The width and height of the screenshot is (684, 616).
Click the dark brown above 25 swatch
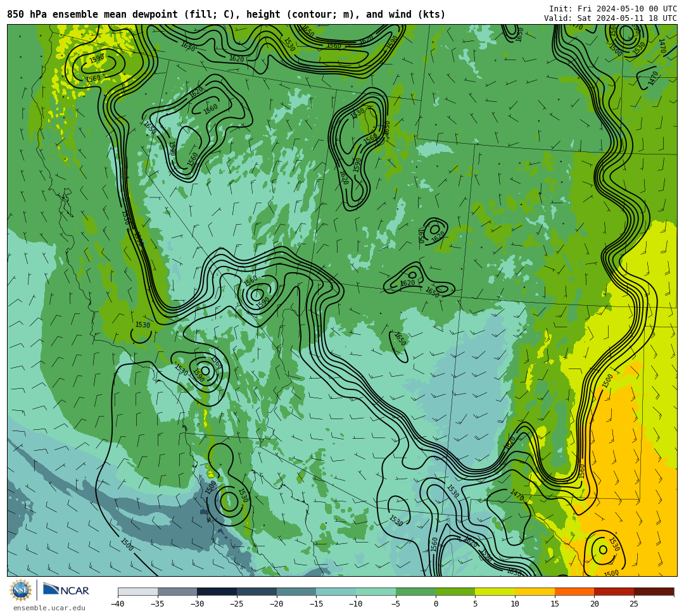654,591
